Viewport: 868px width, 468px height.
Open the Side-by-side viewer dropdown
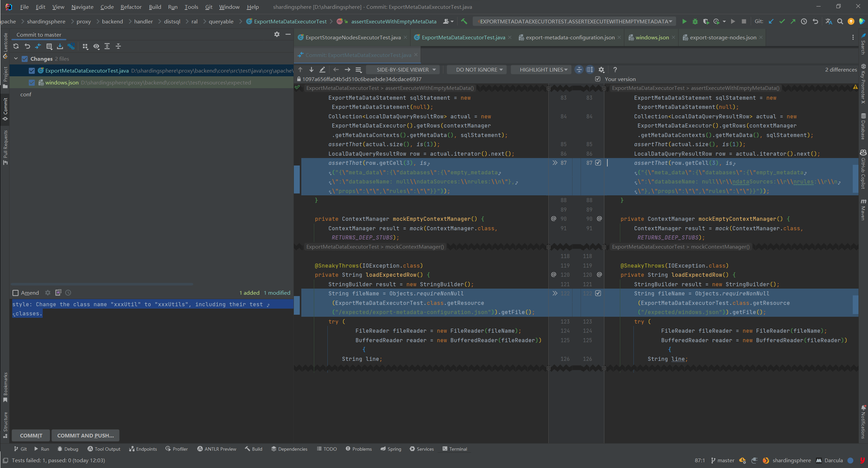click(406, 70)
